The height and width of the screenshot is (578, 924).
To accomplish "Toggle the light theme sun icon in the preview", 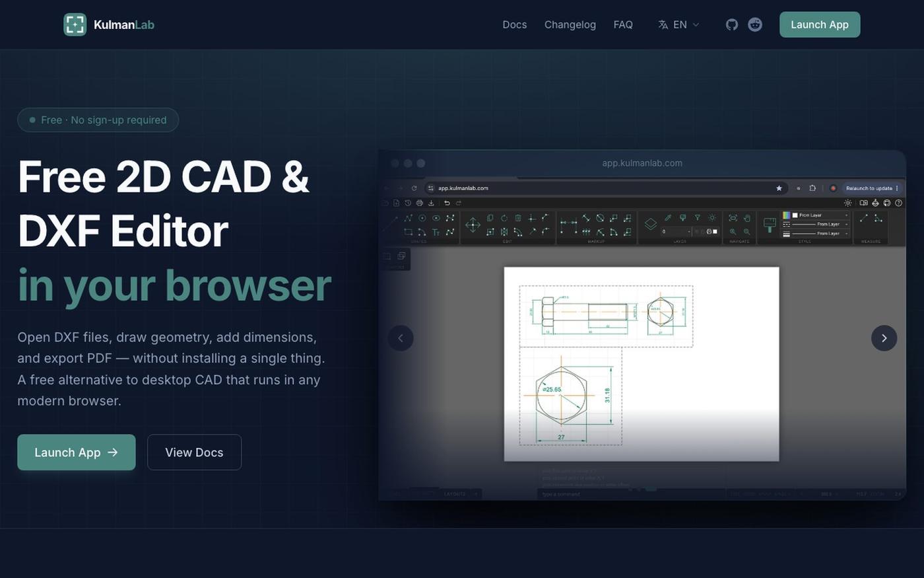I will [848, 203].
